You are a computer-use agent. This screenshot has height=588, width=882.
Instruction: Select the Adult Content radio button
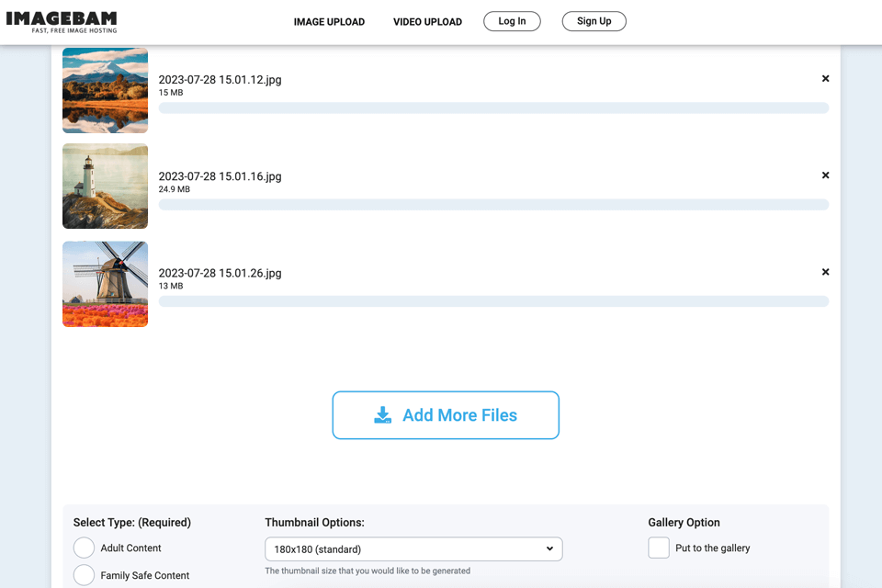click(x=85, y=548)
